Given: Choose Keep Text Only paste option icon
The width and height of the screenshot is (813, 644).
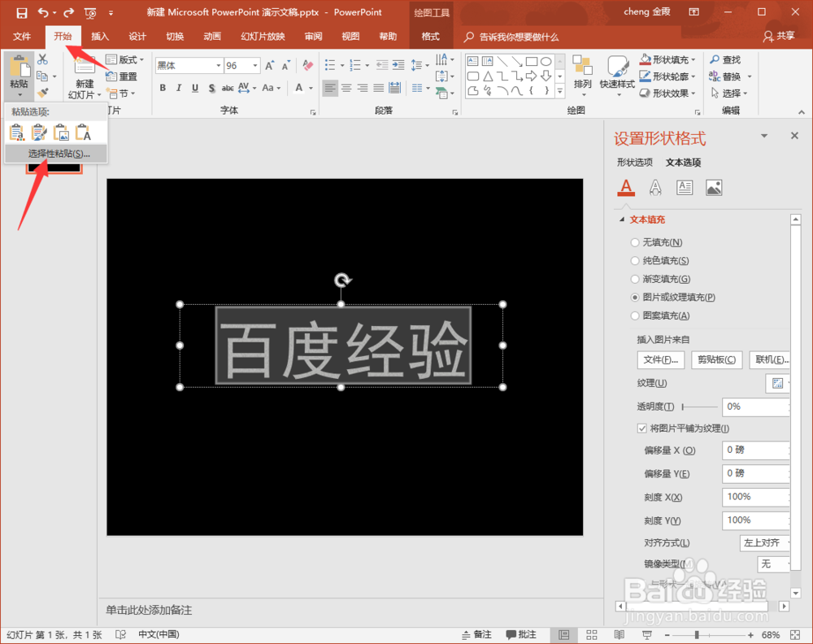Looking at the screenshot, I should (84, 133).
